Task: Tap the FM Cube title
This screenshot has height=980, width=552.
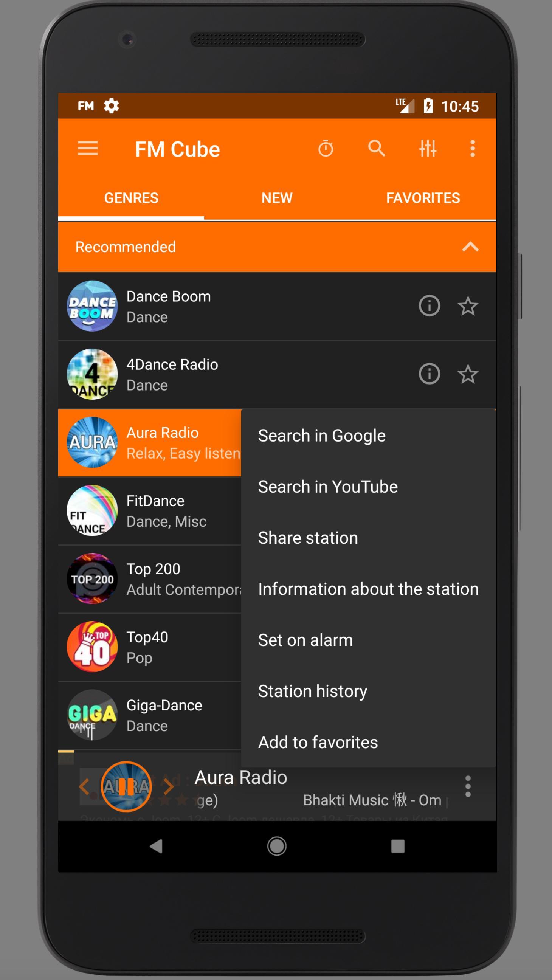Action: [177, 149]
